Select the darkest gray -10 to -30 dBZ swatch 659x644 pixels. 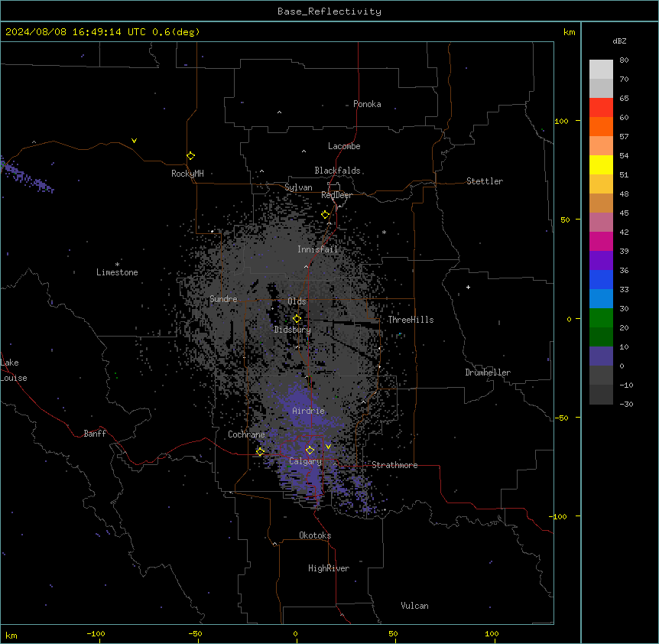pyautogui.click(x=601, y=395)
